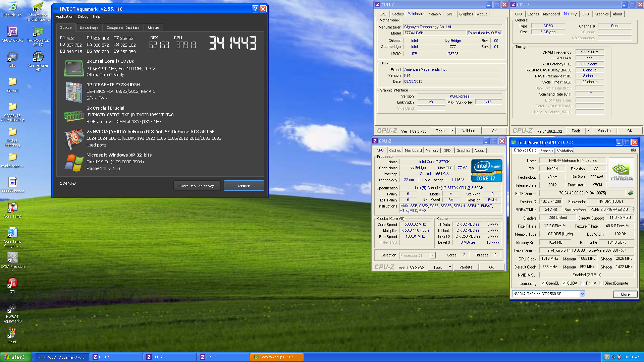Image resolution: width=644 pixels, height=362 pixels.
Task: Toggle OpenCL checkbox in GPU-Z
Action: click(543, 283)
